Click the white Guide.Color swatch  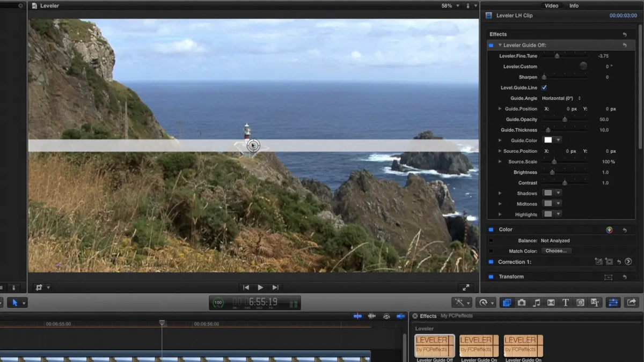click(548, 140)
